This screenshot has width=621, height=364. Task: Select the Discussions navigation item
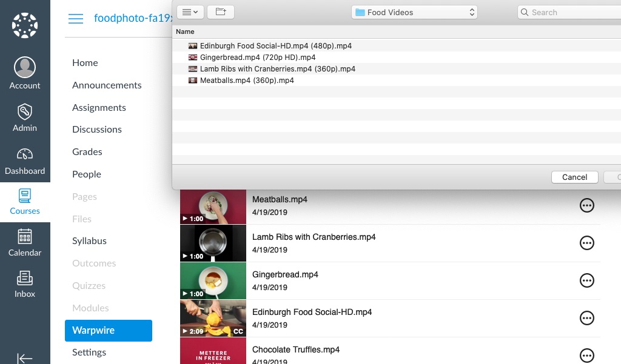click(97, 129)
